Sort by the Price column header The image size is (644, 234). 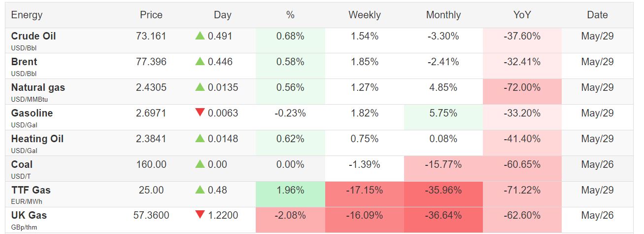[x=151, y=15]
